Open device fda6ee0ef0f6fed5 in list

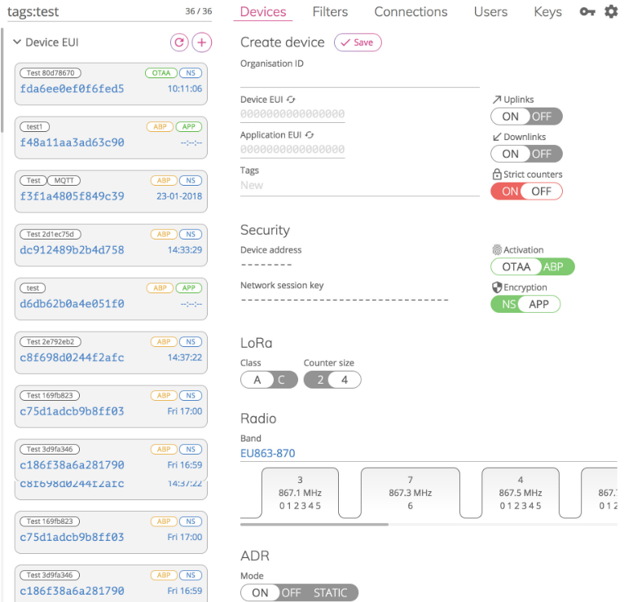coord(72,89)
